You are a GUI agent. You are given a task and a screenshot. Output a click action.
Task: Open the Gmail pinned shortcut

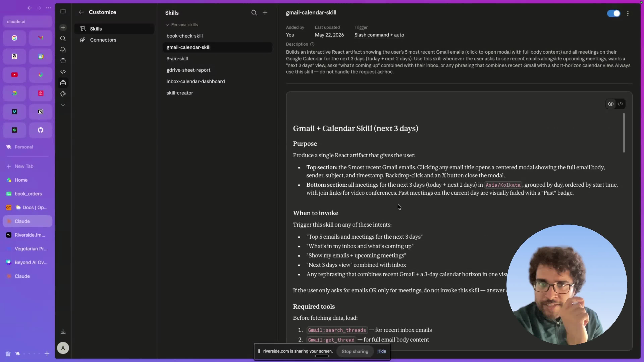point(40,38)
